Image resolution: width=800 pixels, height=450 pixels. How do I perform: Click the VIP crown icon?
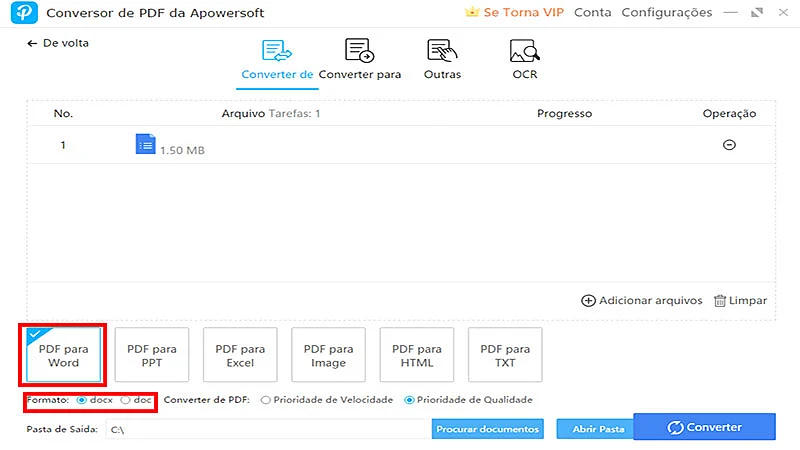pos(472,12)
